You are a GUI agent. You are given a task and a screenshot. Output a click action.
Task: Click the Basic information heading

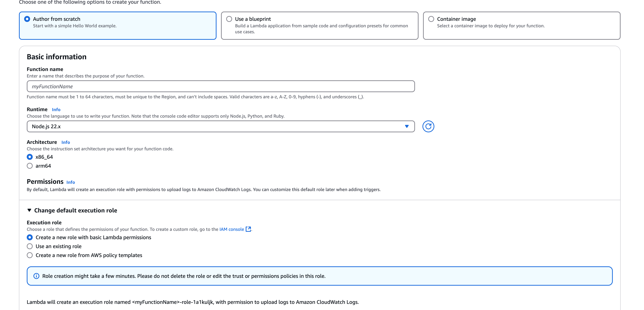coord(56,57)
